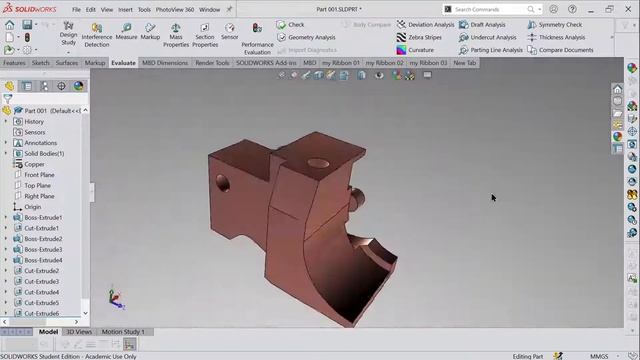Open Symmetry Check

pos(555,24)
